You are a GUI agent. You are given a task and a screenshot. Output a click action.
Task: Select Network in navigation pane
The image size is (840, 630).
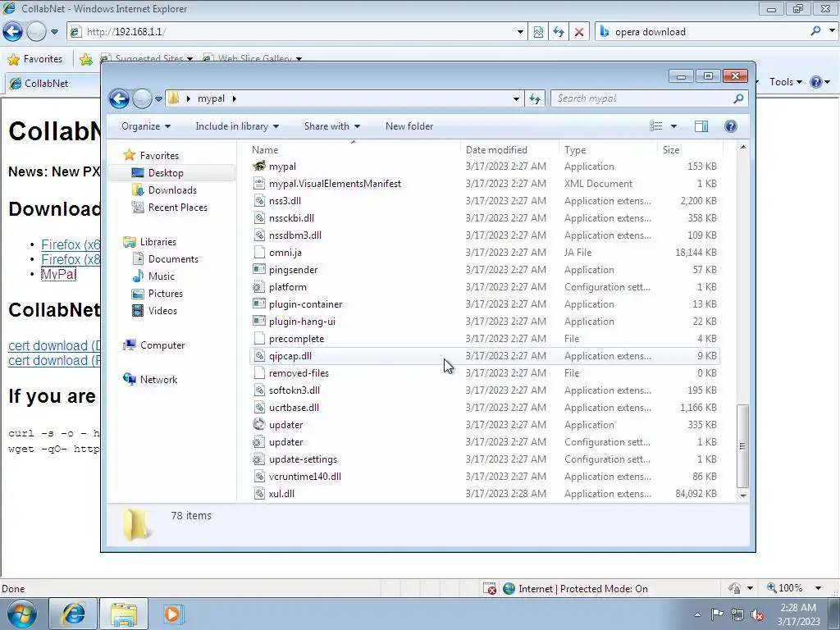(x=158, y=379)
